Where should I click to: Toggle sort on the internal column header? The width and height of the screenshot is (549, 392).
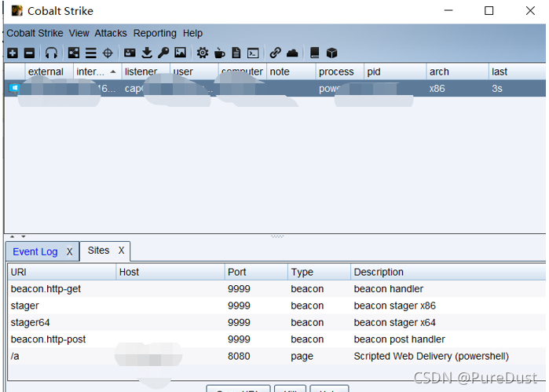pos(97,71)
